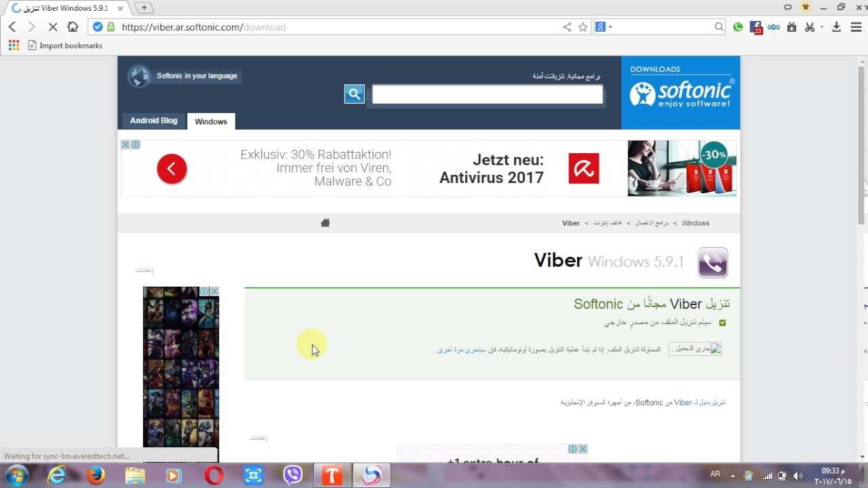
Task: Open the search engine dropdown arrow
Action: 610,27
